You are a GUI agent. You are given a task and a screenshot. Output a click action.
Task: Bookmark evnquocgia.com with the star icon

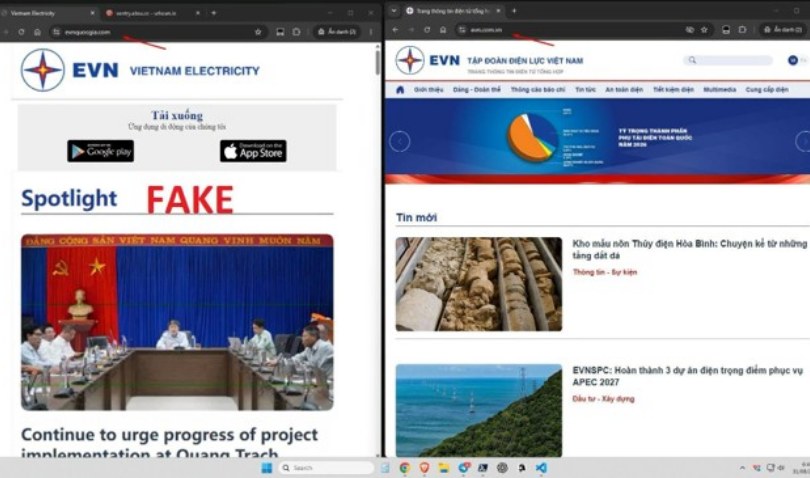[258, 32]
